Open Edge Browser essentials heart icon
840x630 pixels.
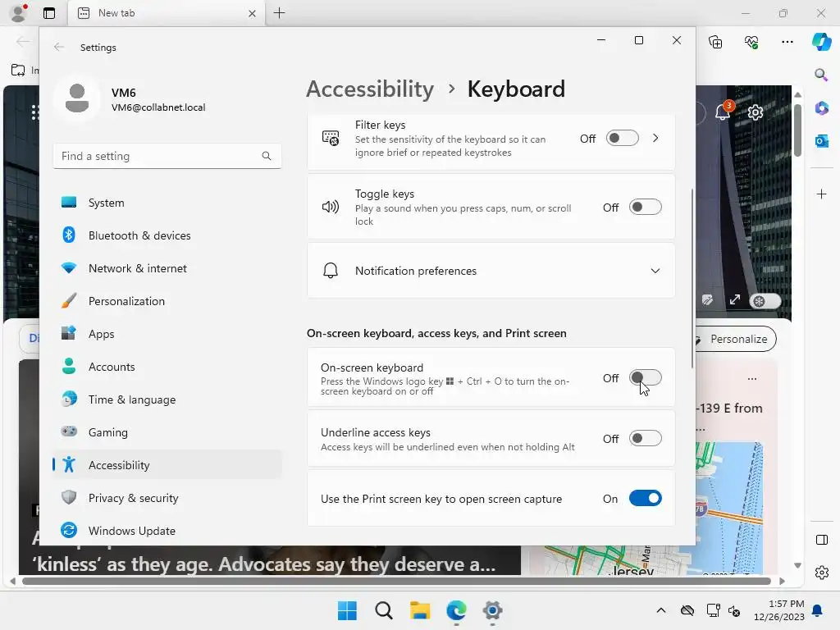tap(751, 42)
